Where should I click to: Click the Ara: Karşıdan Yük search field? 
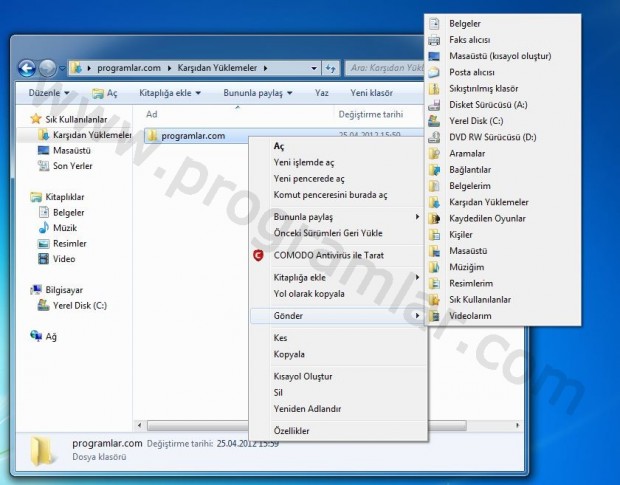click(384, 68)
